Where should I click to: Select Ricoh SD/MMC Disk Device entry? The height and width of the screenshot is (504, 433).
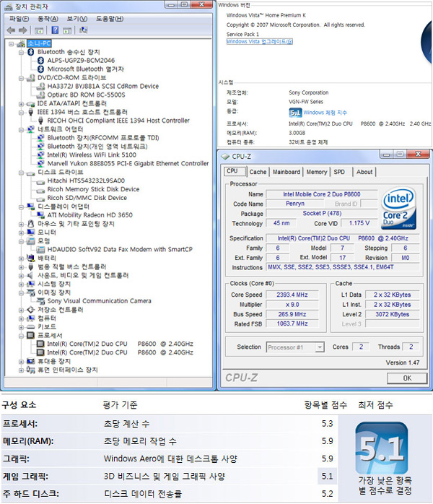[87, 198]
